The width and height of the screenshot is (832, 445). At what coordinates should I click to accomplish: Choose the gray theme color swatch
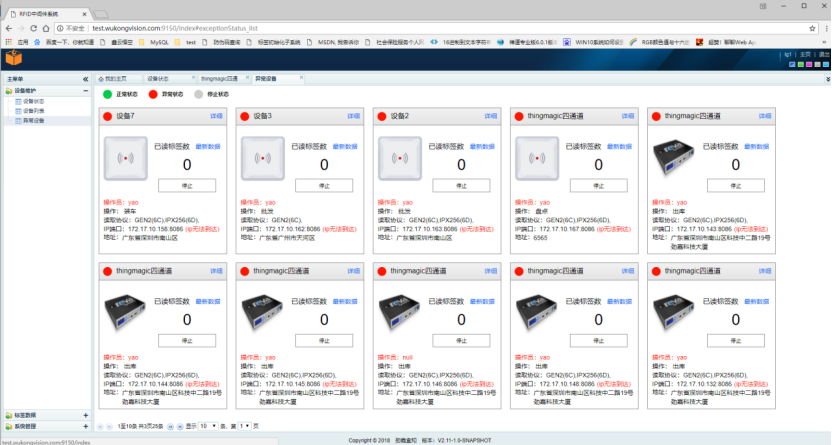coord(818,65)
